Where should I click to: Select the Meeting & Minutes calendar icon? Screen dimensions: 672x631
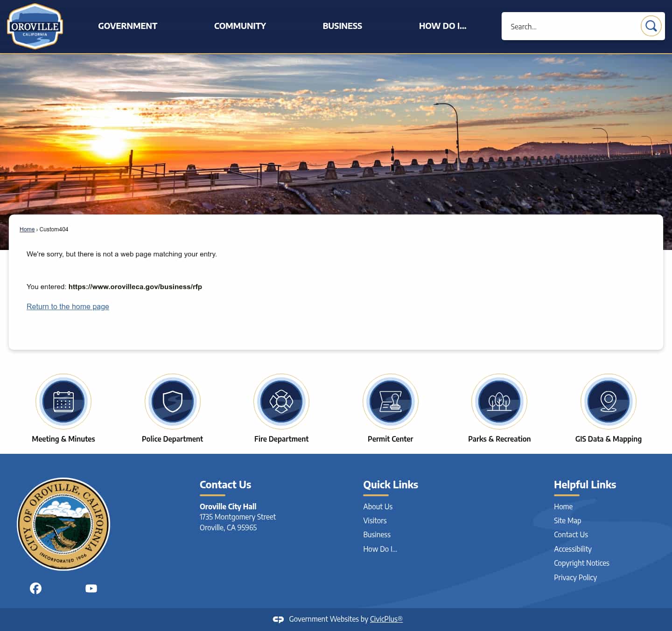coord(63,402)
